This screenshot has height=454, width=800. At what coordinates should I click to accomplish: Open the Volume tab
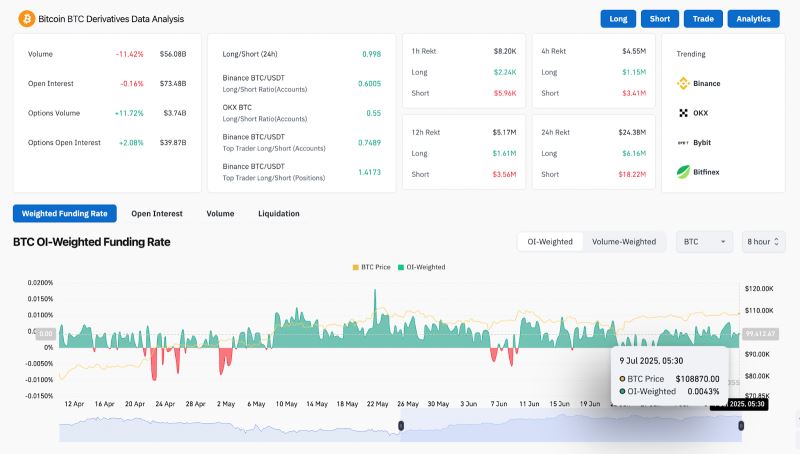point(220,213)
